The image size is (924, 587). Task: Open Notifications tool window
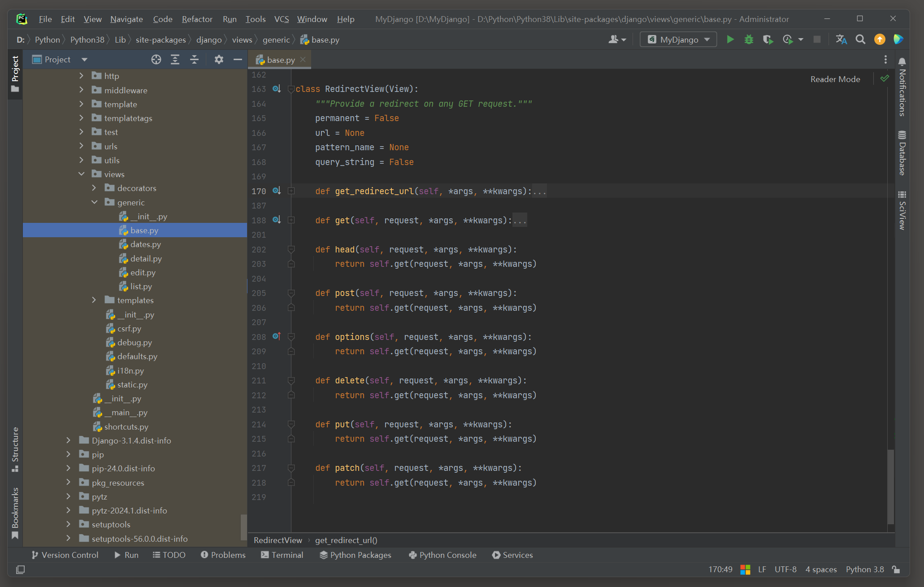pos(902,87)
